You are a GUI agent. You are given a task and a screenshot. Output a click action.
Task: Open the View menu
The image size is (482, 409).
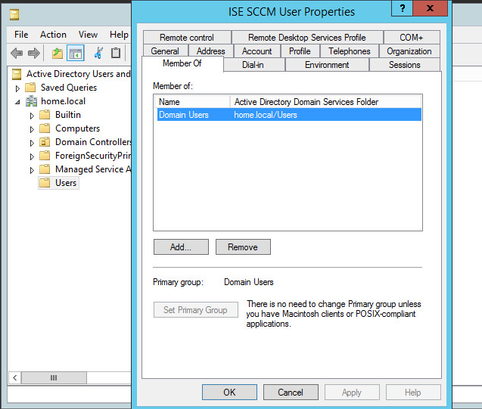point(88,35)
